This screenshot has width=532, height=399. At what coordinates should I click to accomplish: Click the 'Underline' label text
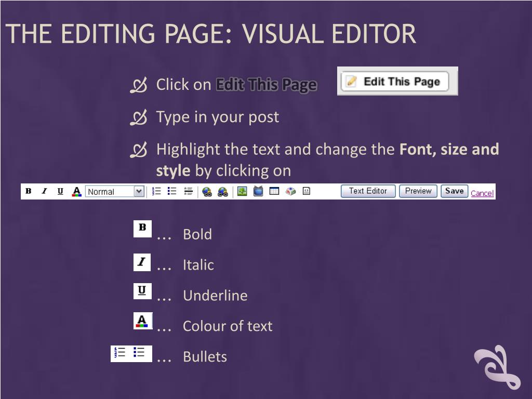point(215,296)
